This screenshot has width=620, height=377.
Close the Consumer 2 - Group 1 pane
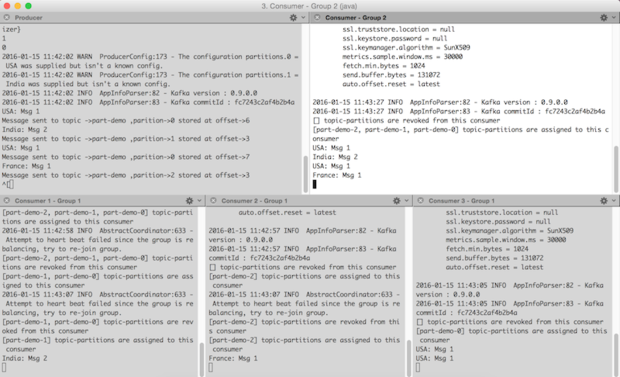tap(214, 201)
